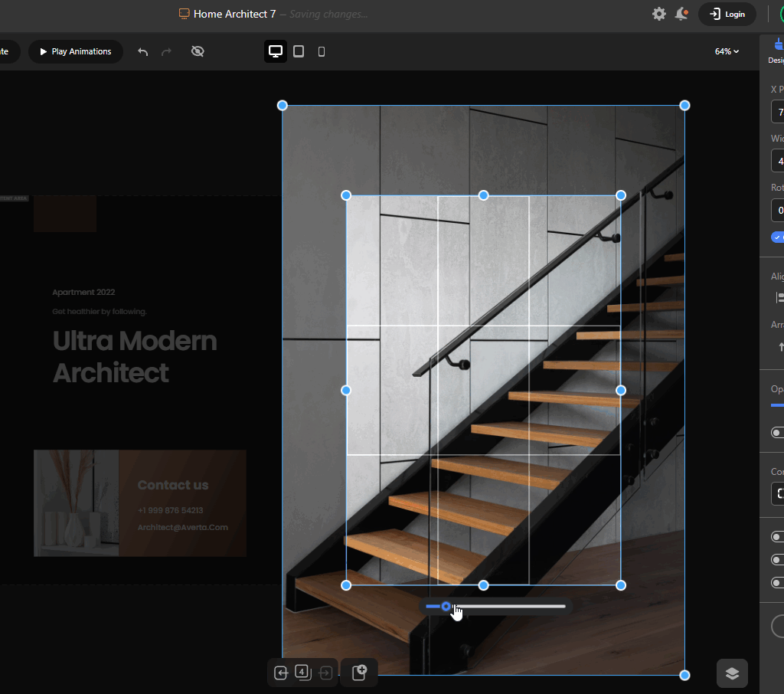Switch to mobile device preview
This screenshot has width=784, height=694.
322,51
